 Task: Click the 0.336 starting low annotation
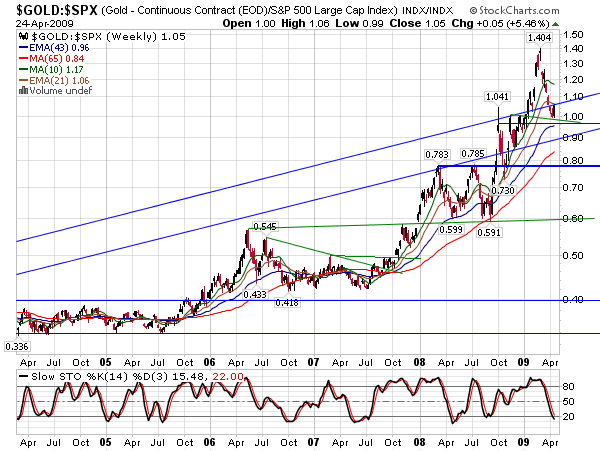point(18,346)
